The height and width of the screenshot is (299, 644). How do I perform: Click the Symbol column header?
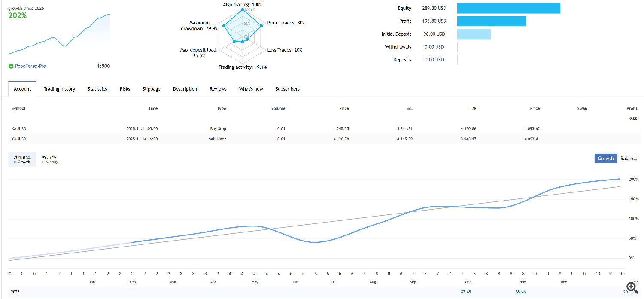coord(18,108)
